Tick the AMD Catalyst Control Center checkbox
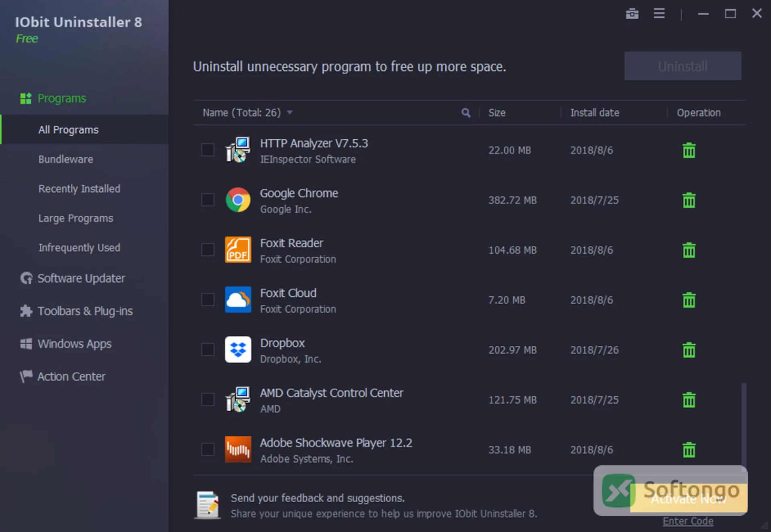Image resolution: width=771 pixels, height=532 pixels. (x=208, y=399)
